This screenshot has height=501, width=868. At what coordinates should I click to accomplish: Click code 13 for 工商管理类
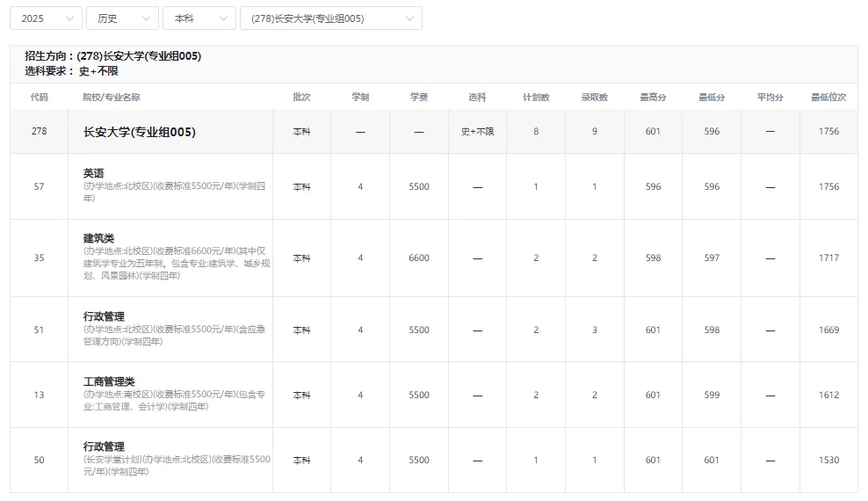39,395
